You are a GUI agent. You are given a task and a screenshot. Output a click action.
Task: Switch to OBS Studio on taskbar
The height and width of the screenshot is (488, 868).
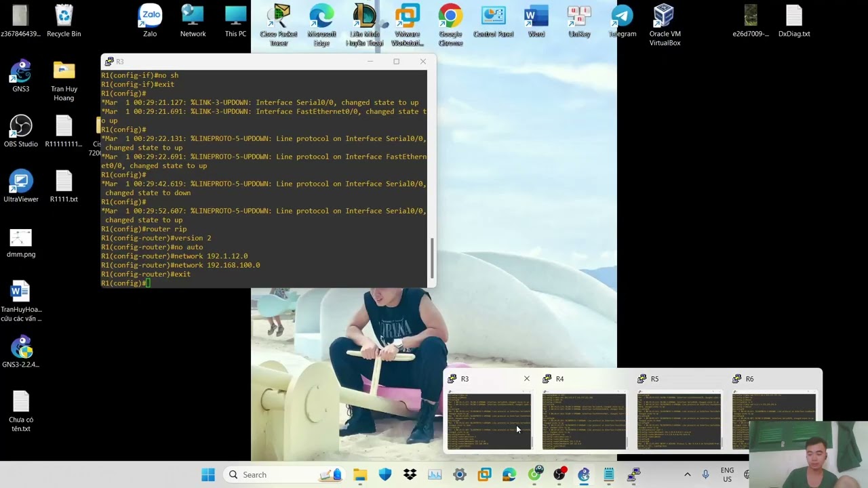click(x=559, y=474)
